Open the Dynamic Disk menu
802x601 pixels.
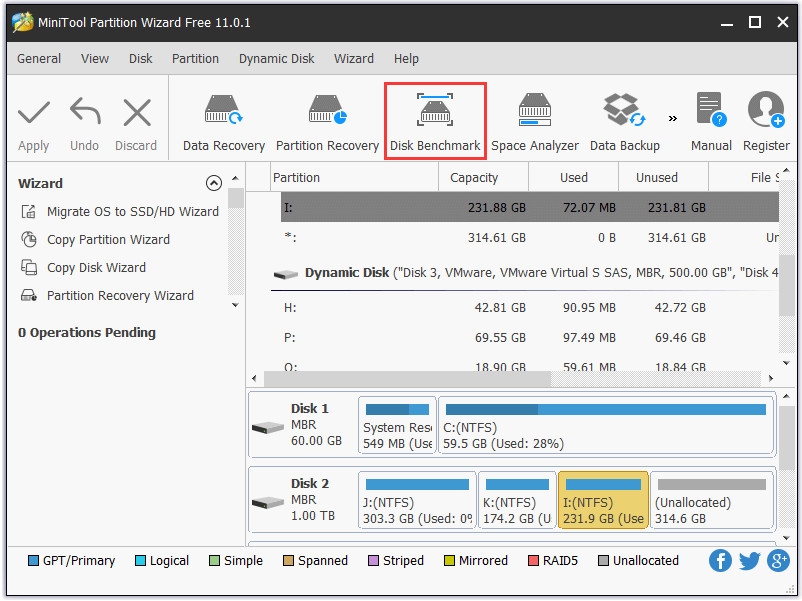pos(276,58)
